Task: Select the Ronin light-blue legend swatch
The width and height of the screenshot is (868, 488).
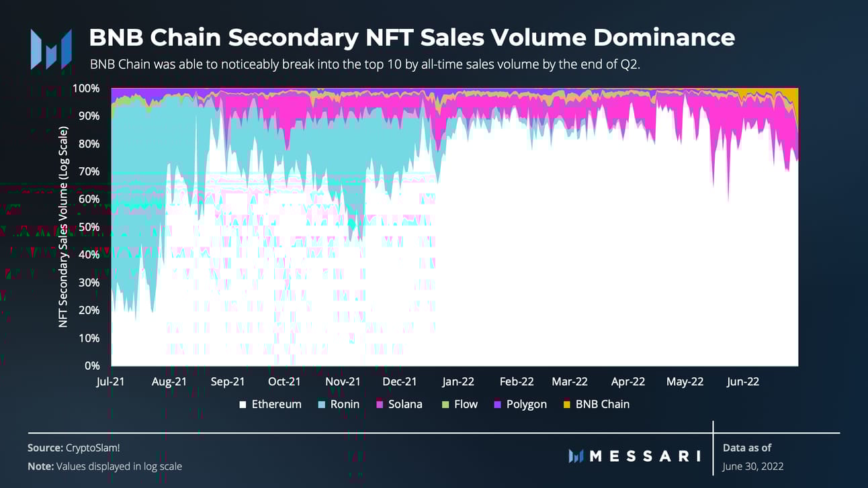Action: (321, 405)
